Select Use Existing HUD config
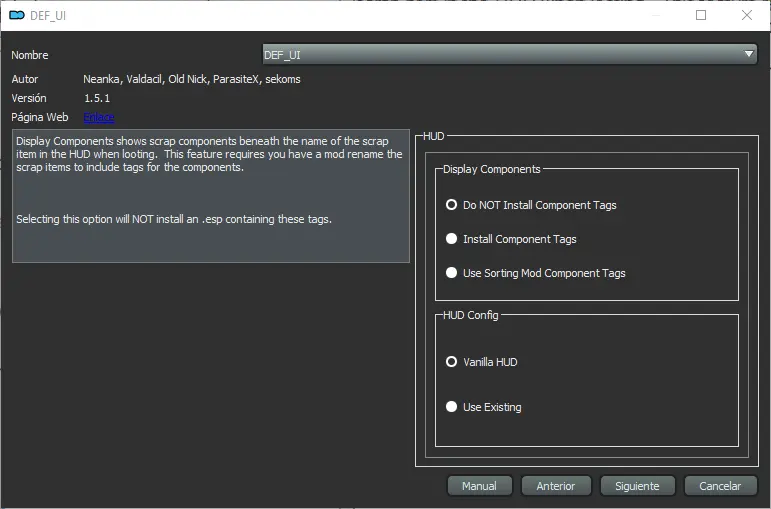This screenshot has width=771, height=509. coord(451,407)
